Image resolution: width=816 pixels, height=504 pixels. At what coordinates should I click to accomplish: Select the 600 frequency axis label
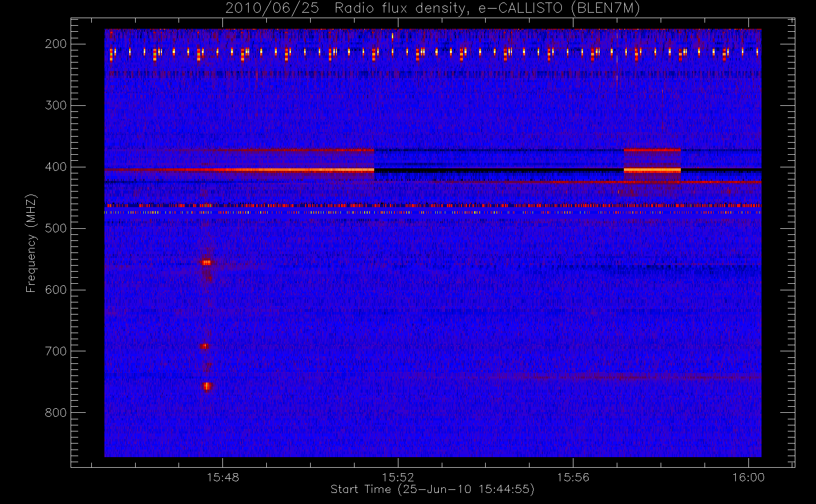[x=55, y=290]
